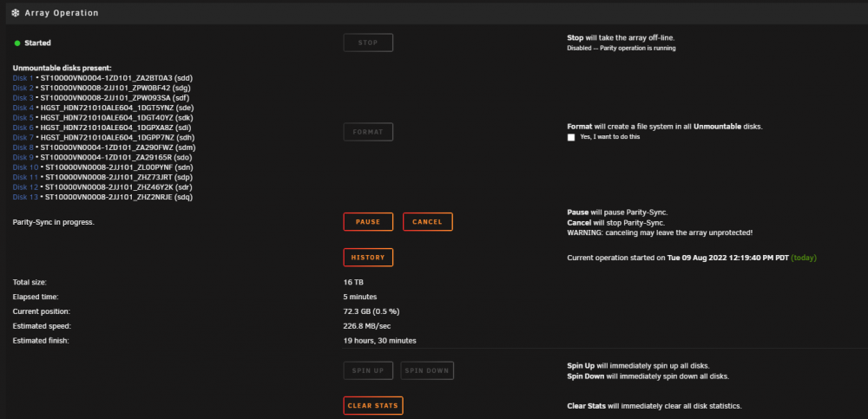
Task: Open the Disk 11 link
Action: 25,177
